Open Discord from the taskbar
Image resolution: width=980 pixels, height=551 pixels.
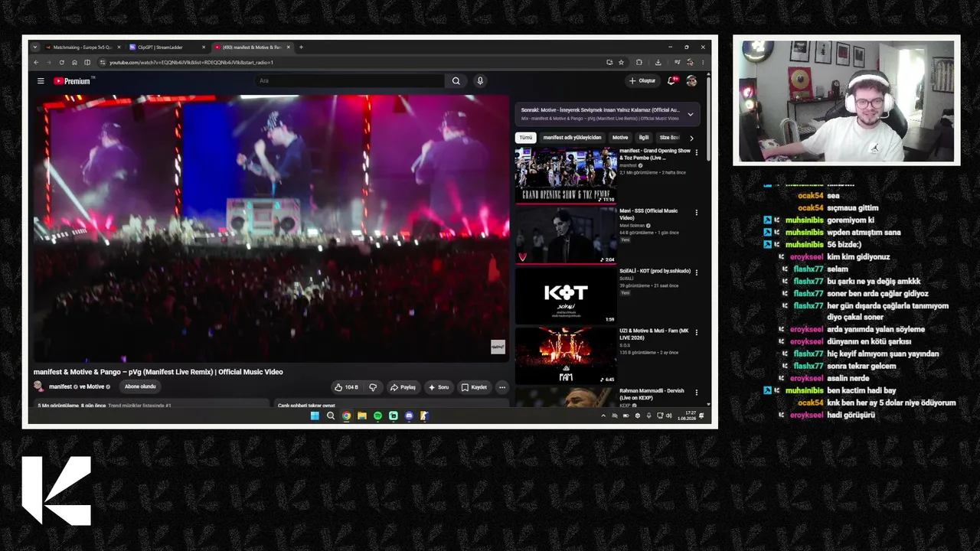coord(409,416)
